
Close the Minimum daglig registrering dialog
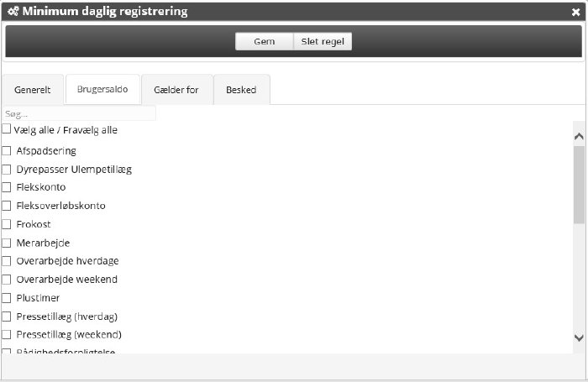[x=575, y=13]
